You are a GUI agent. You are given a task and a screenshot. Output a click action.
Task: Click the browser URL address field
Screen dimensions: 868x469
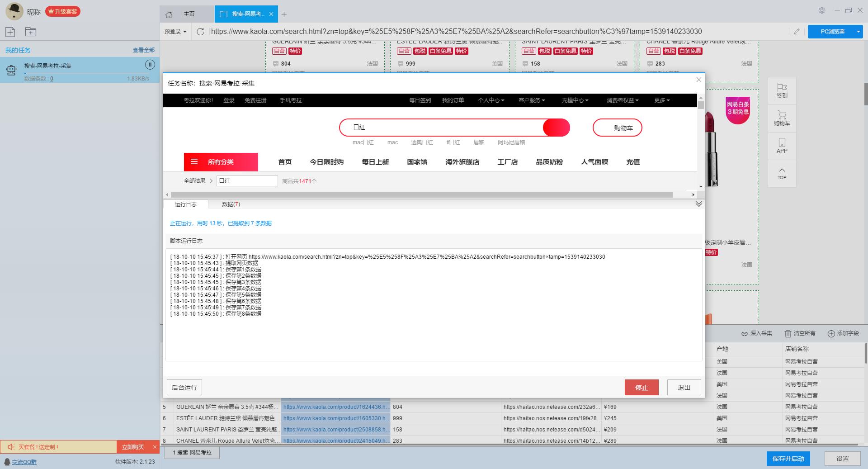500,31
